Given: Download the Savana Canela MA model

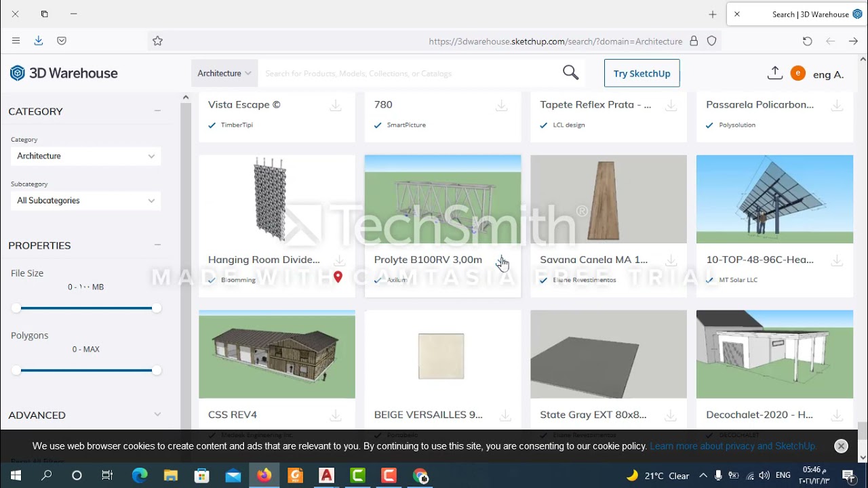Looking at the screenshot, I should (671, 260).
